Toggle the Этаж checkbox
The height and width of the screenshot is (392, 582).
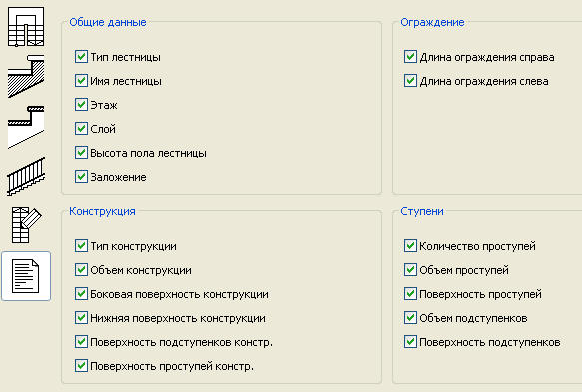(81, 105)
